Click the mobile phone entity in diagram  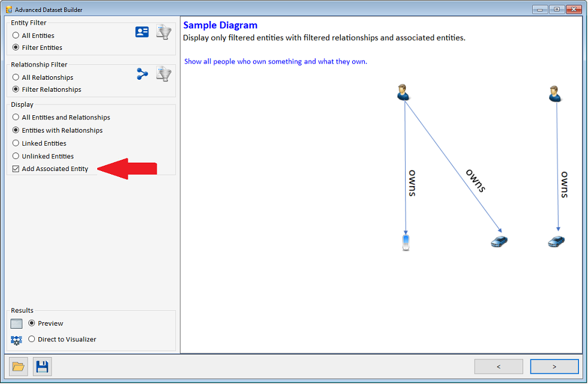coord(406,242)
